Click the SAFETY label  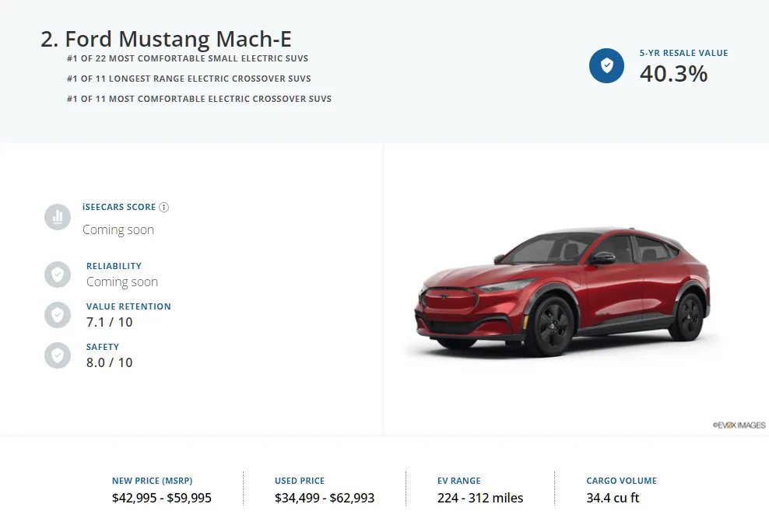[103, 347]
